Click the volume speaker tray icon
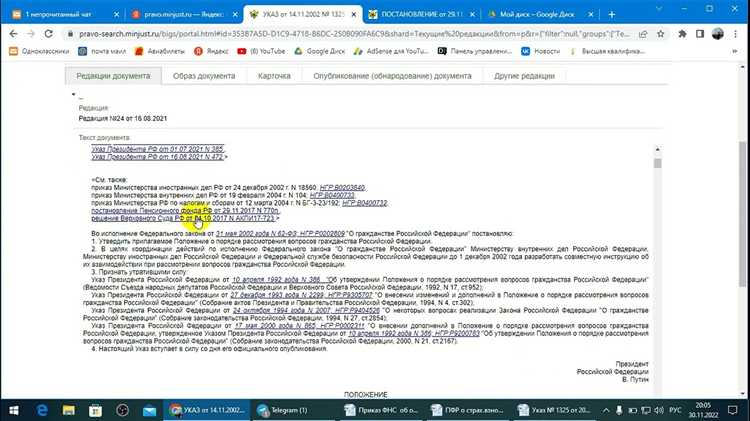The width and height of the screenshot is (750, 421). pos(659,410)
